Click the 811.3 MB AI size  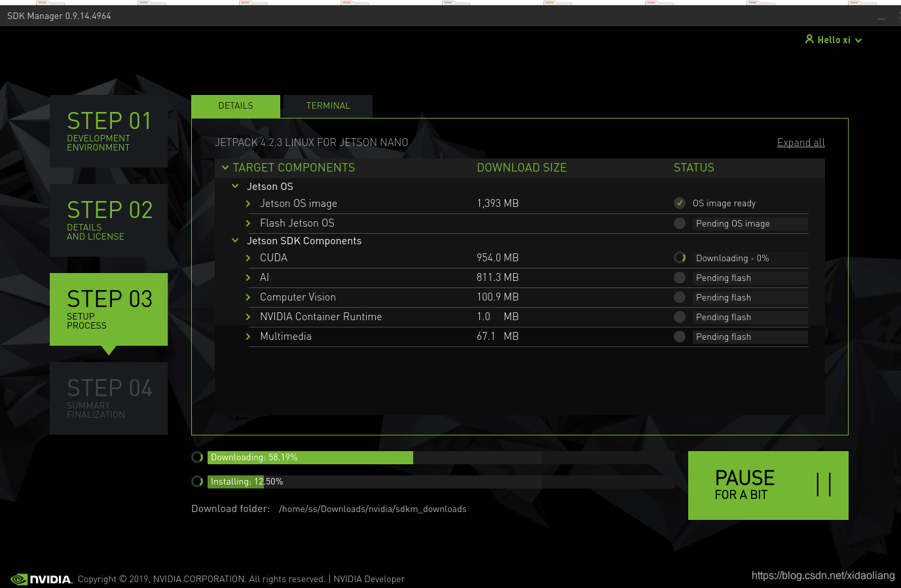coord(498,278)
